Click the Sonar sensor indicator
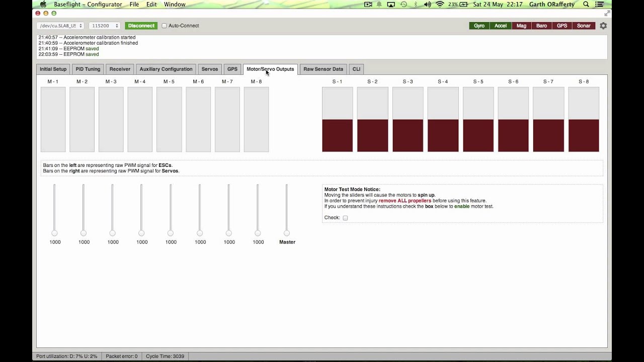Screen dimensions: 644x362 [x=584, y=26]
